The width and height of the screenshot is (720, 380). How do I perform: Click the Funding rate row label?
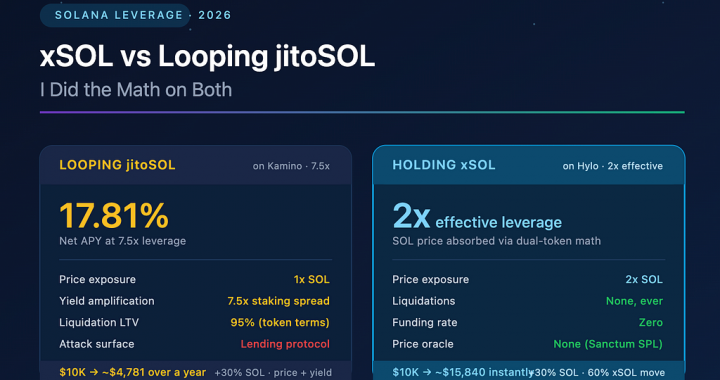click(425, 323)
